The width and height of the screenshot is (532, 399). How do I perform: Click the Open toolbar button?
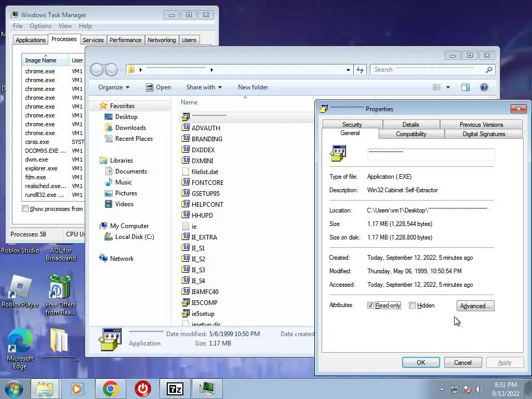[x=158, y=87]
